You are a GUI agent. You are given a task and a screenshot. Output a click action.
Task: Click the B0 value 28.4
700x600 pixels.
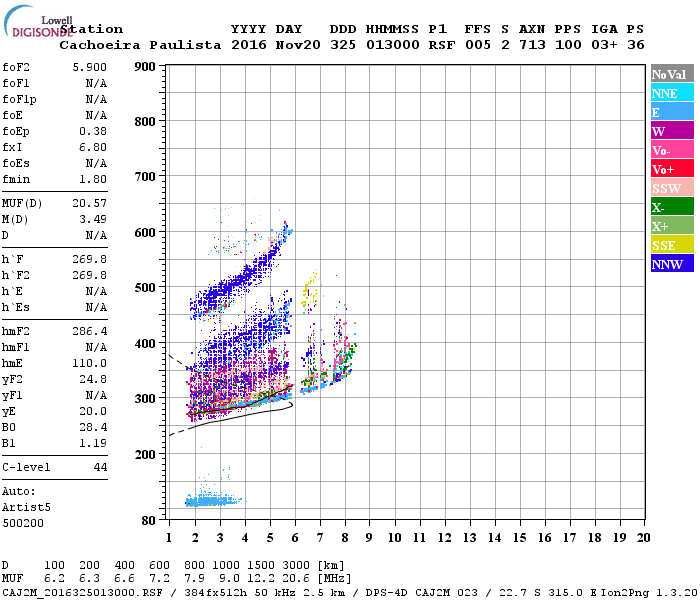pos(93,427)
